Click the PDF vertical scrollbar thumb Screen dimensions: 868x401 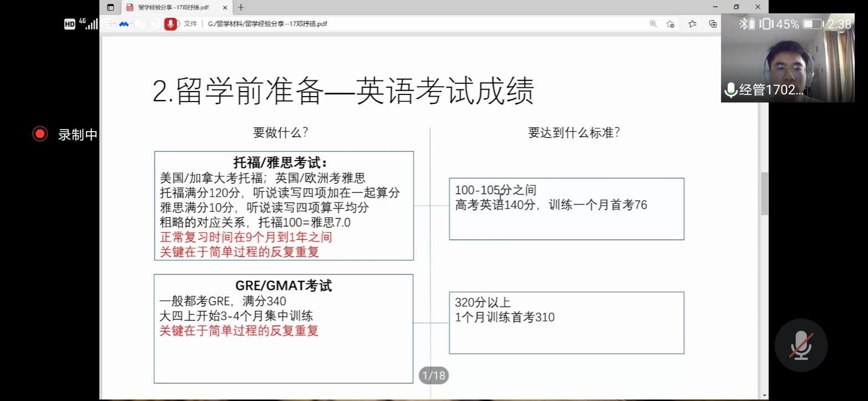764,193
